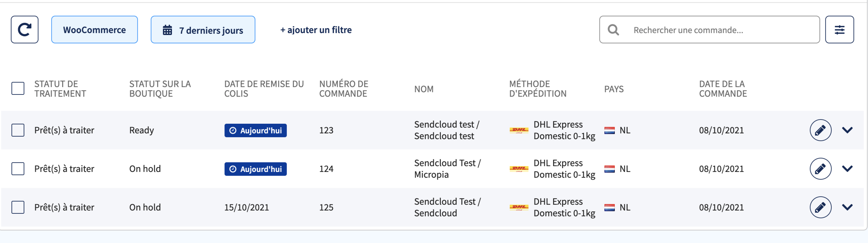Tick the checkbox for order 125

click(x=18, y=207)
